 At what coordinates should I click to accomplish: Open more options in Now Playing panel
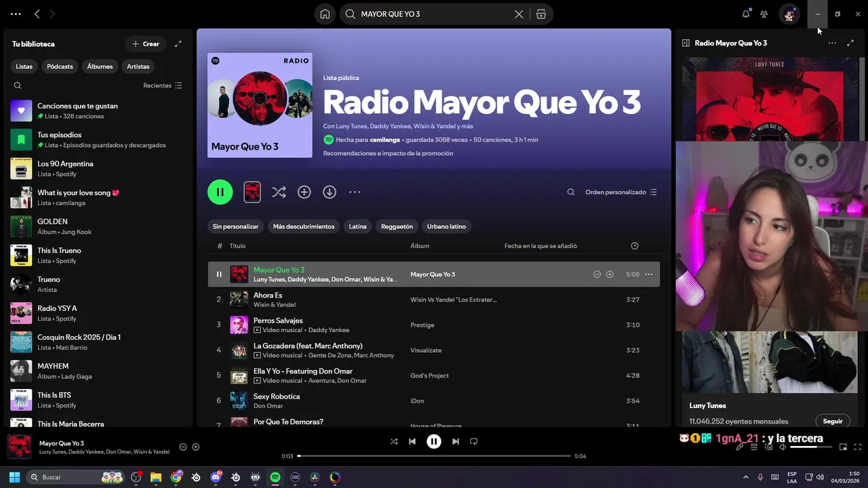tap(832, 43)
